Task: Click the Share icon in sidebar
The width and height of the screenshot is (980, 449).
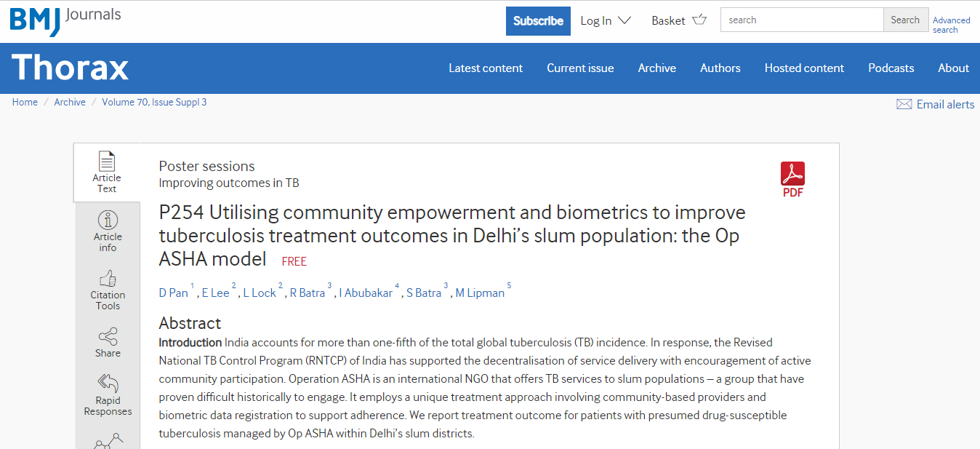Action: [x=108, y=336]
